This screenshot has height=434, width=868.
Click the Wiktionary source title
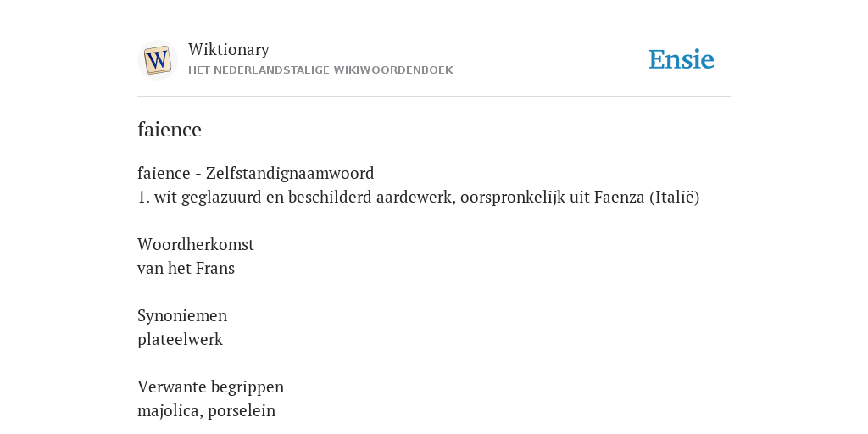tap(229, 49)
